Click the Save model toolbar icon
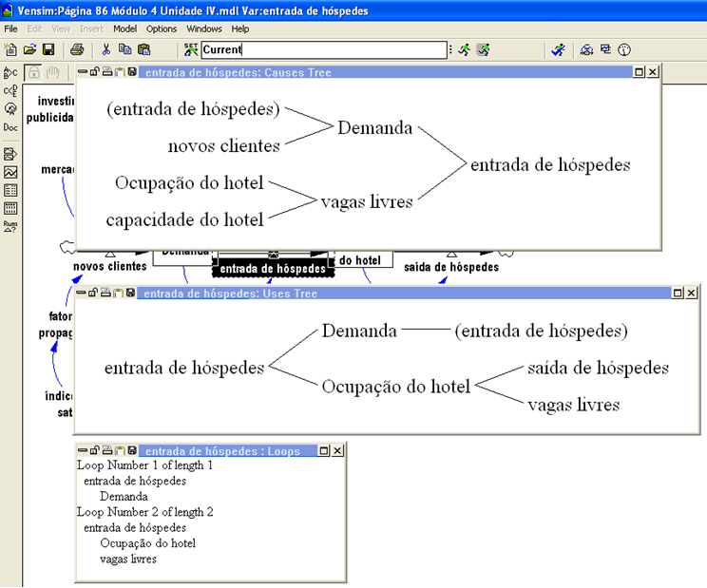Screen dimensions: 707x588 click(48, 49)
